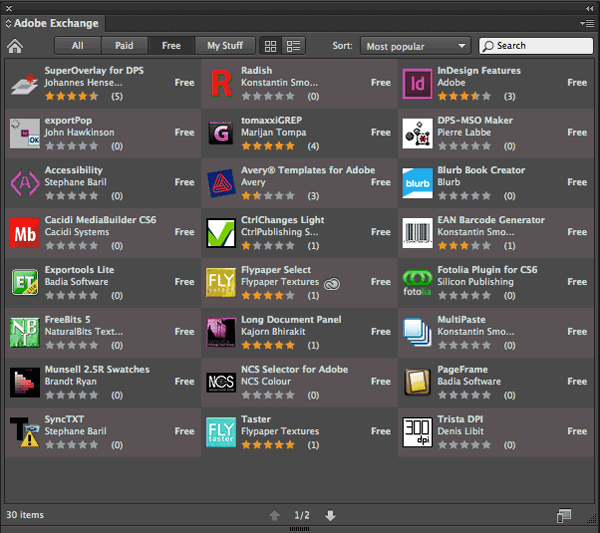Open the Blurb Book Creator icon
600x533 pixels.
tap(417, 183)
